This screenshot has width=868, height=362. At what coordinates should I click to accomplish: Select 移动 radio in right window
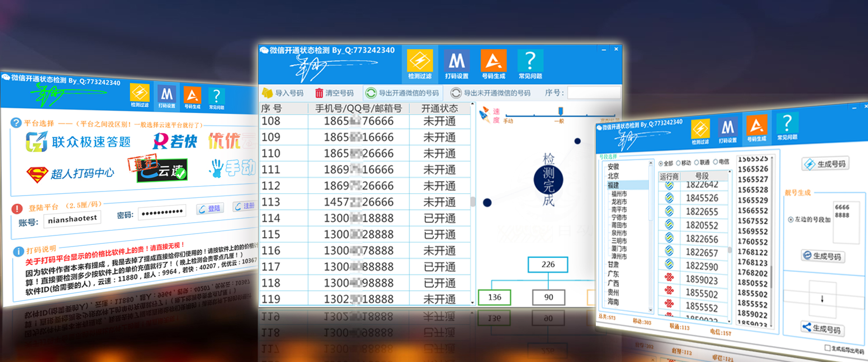(679, 163)
